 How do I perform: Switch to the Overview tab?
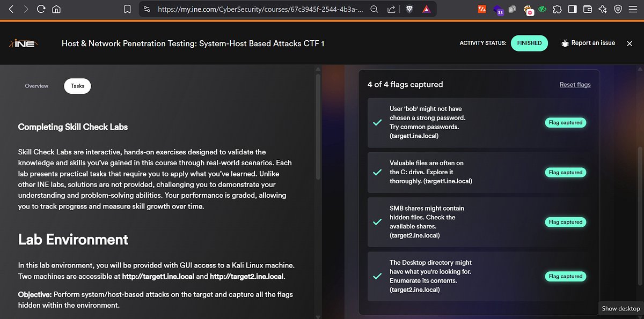pyautogui.click(x=36, y=86)
